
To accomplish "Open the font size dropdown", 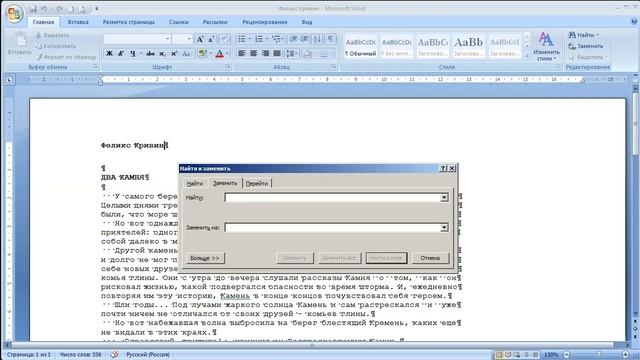I will [x=189, y=39].
